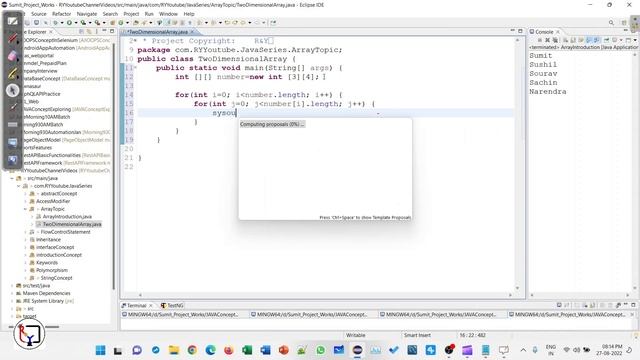Screen dimensions: 640x360
Task: Open Windows Start menu
Action: (x=100, y=350)
